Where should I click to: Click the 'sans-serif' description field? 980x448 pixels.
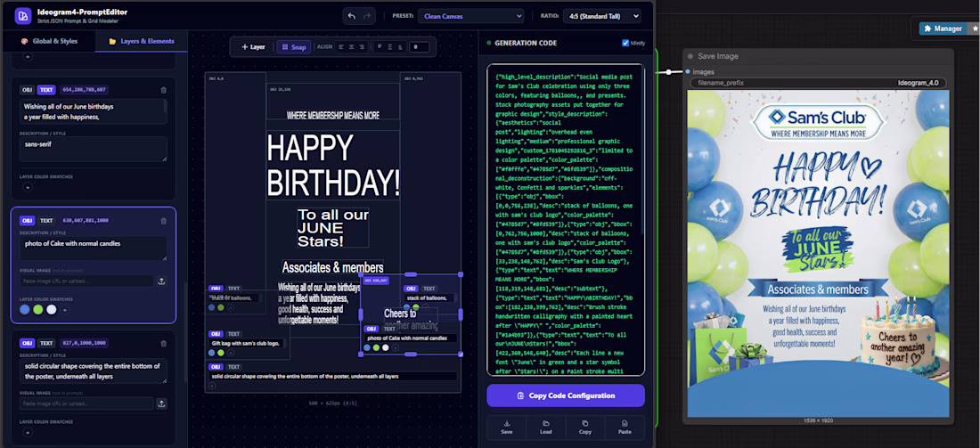(94, 150)
